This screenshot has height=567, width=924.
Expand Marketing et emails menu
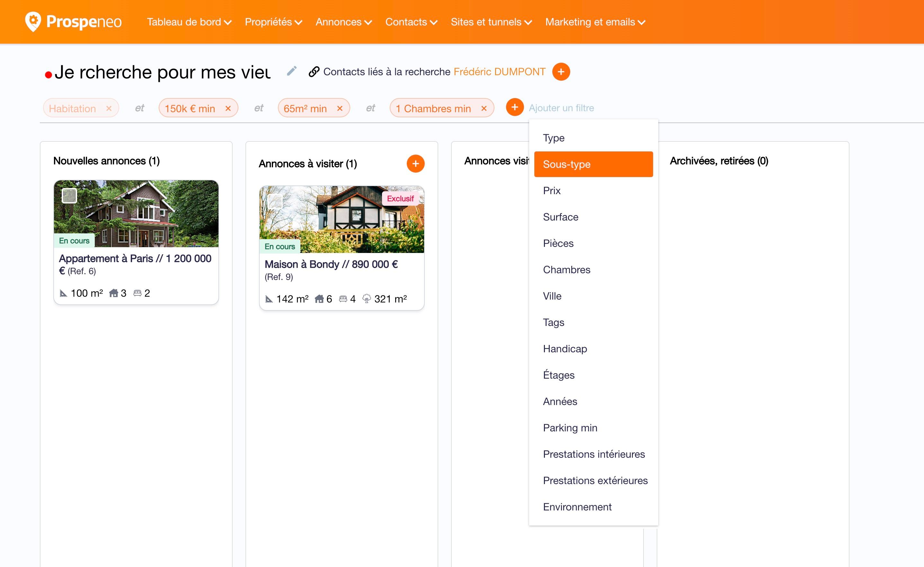pyautogui.click(x=595, y=22)
